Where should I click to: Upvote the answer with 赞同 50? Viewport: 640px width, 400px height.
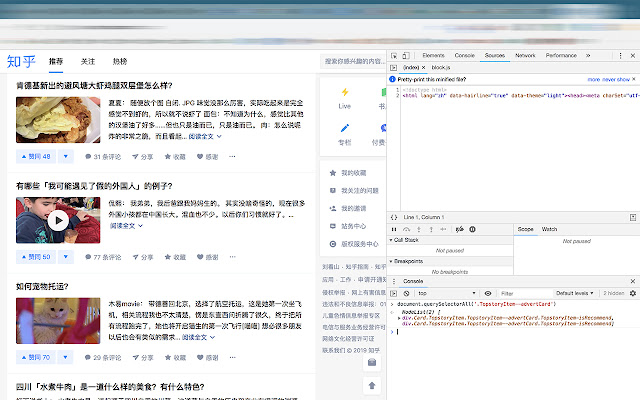[x=36, y=257]
